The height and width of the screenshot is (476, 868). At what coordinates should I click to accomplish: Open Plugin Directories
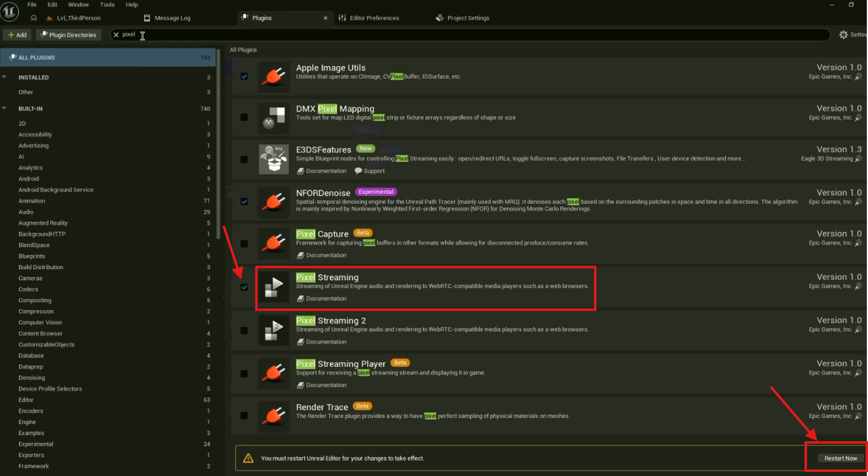tap(68, 35)
